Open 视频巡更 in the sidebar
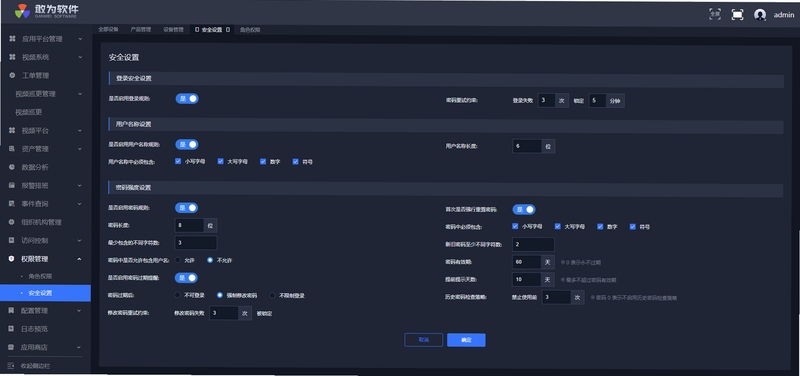Viewport: 800px width, 376px height. [29, 112]
